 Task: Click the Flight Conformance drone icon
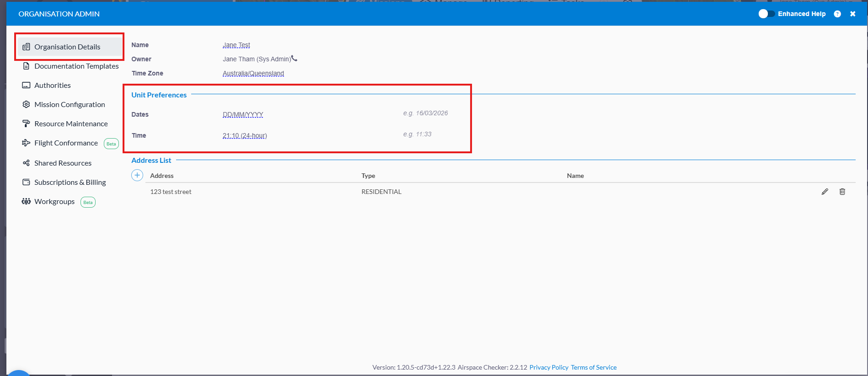point(26,143)
